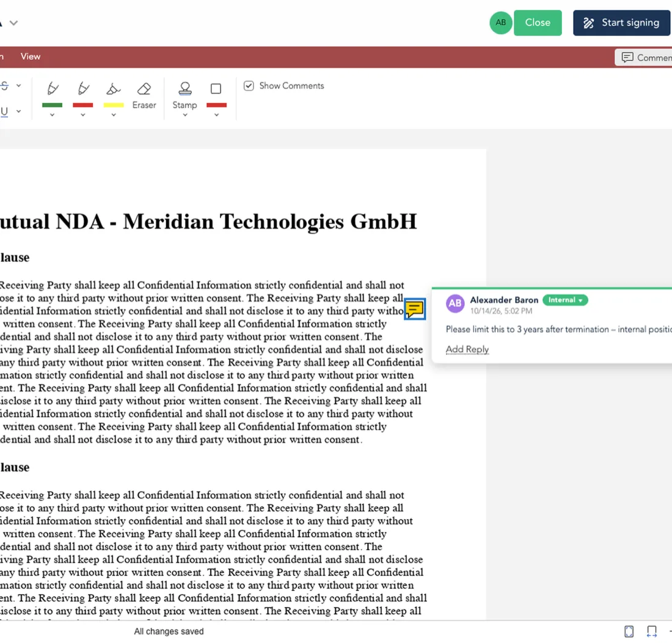This screenshot has height=643, width=672.
Task: Click the fit-width icon in the status bar
Action: pyautogui.click(x=652, y=631)
